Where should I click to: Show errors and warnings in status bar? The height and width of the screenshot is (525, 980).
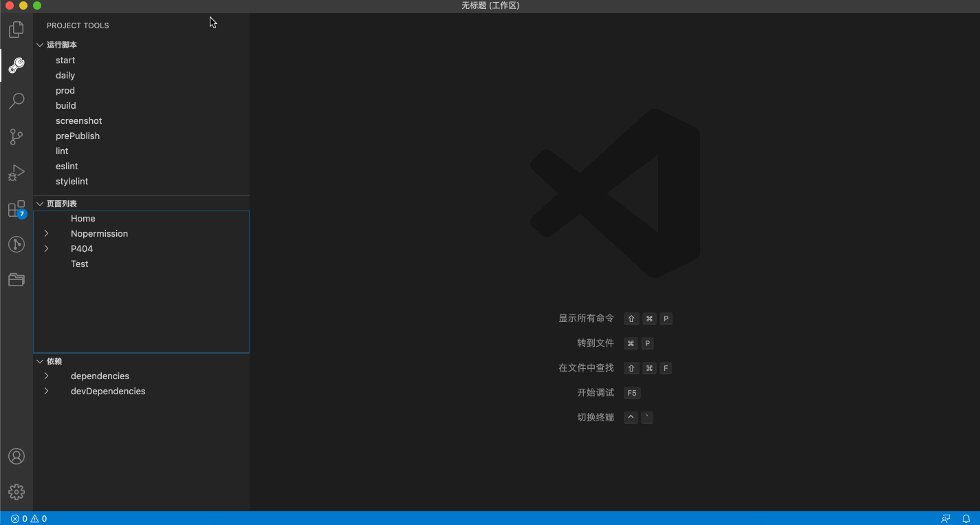click(x=29, y=519)
